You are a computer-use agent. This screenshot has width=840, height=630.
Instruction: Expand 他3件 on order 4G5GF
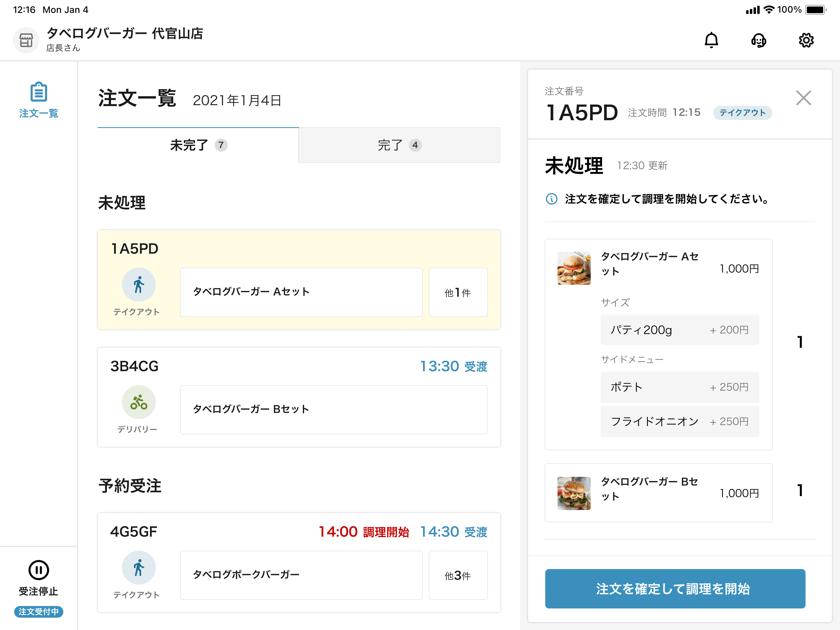pos(458,575)
